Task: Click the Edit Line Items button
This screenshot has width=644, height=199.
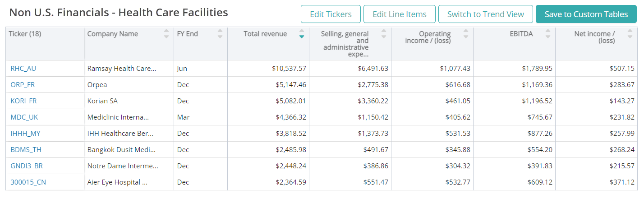Action: 399,14
